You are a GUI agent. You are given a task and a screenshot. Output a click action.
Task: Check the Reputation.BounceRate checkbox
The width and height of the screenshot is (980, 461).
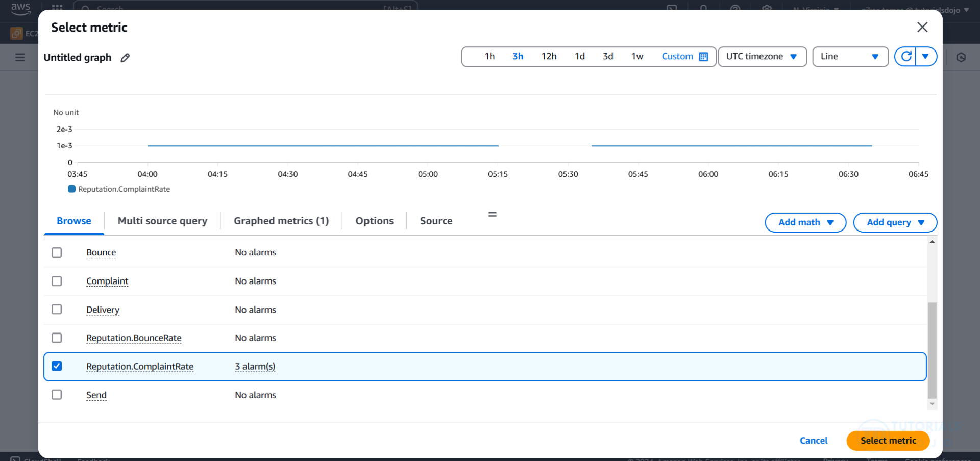57,338
